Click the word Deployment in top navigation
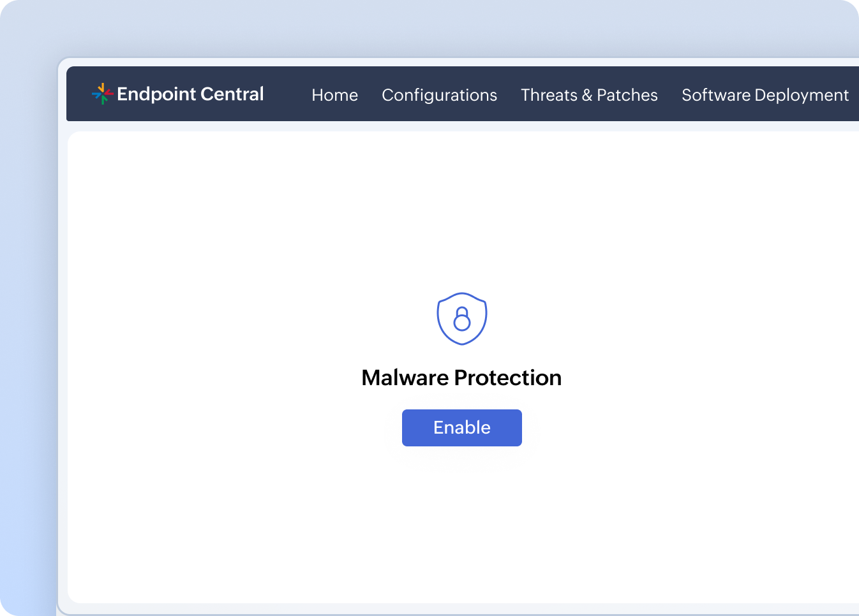Viewport: 859px width, 616px height. pyautogui.click(x=801, y=95)
